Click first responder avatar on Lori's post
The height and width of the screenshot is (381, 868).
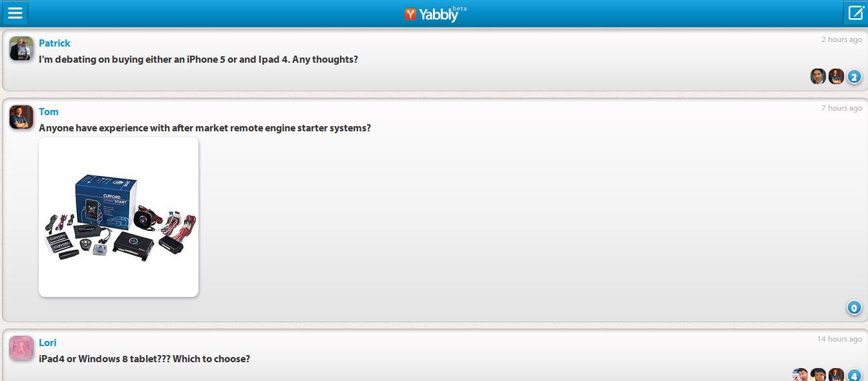pos(800,375)
